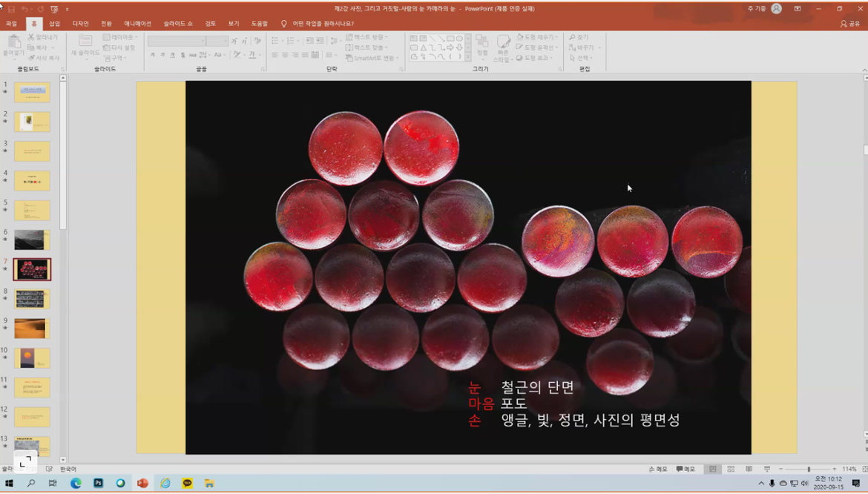The width and height of the screenshot is (868, 494).
Task: Open Slide Sorter view from status bar
Action: pyautogui.click(x=731, y=470)
